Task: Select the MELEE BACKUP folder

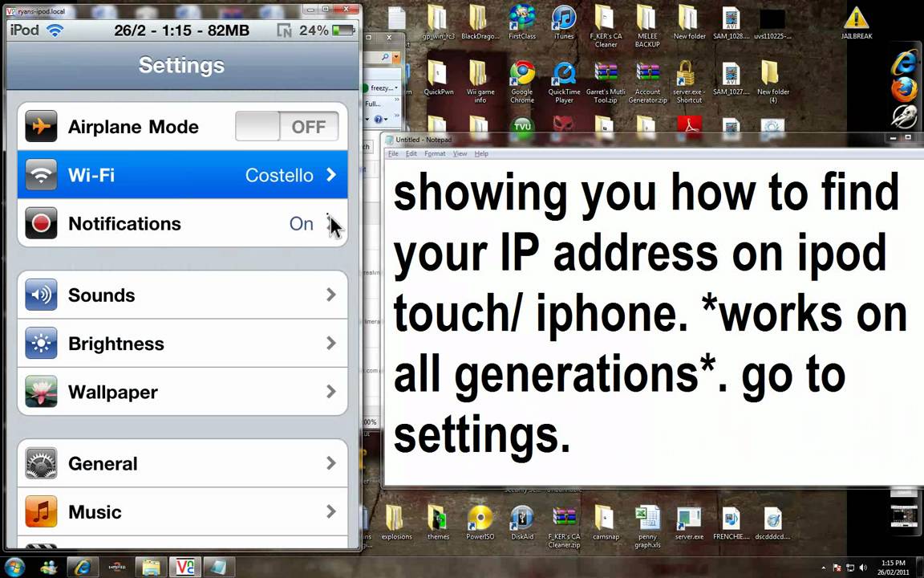Action: 647,26
